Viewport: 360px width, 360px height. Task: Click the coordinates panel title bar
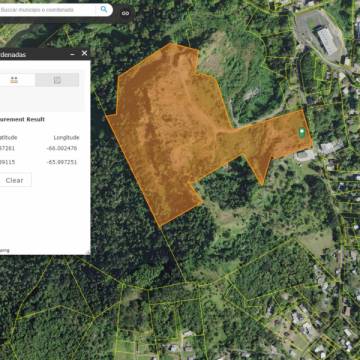click(33, 54)
